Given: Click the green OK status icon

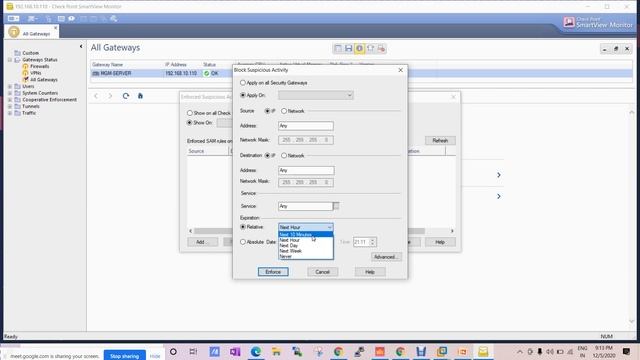Looking at the screenshot, I should point(207,73).
